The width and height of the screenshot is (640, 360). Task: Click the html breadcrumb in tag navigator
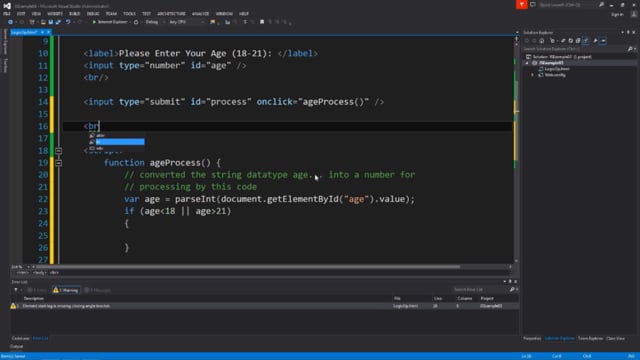point(22,273)
